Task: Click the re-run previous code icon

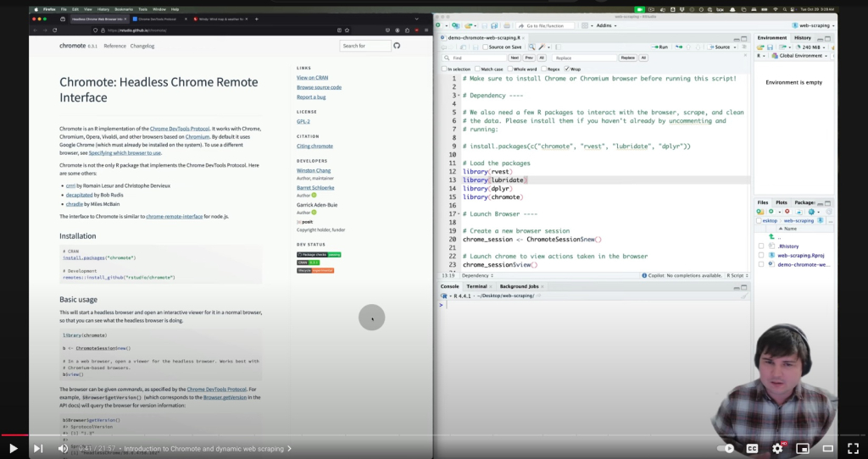Action: (679, 47)
